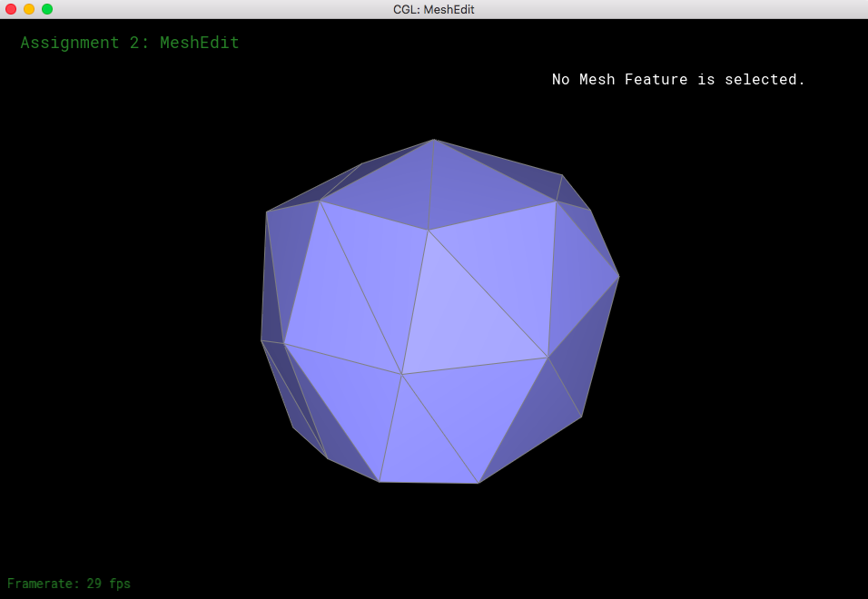868x599 pixels.
Task: Select the rightmost pointed vertex of the mesh
Action: (619, 276)
